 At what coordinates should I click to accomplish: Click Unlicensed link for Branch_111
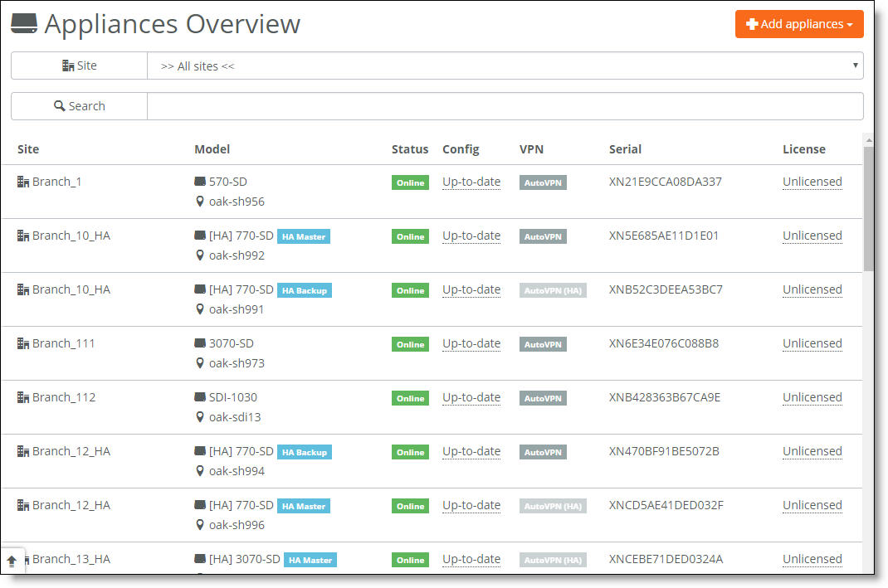pyautogui.click(x=812, y=343)
